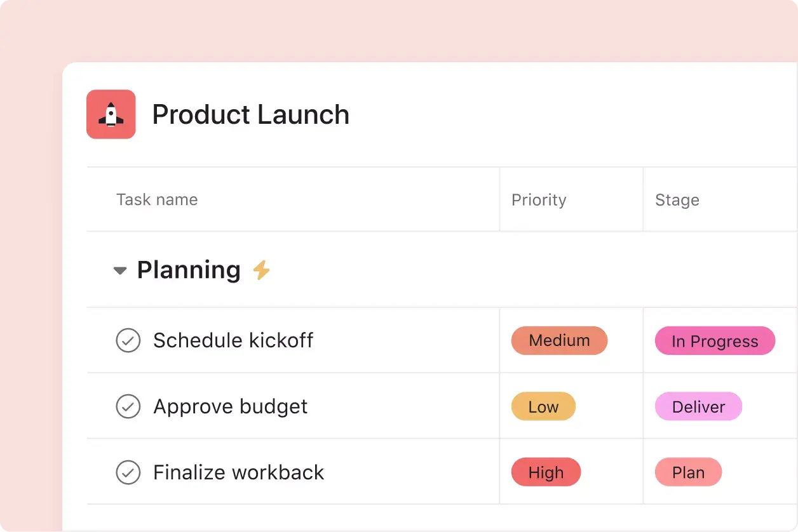Select the In Progress stage pill

(715, 341)
